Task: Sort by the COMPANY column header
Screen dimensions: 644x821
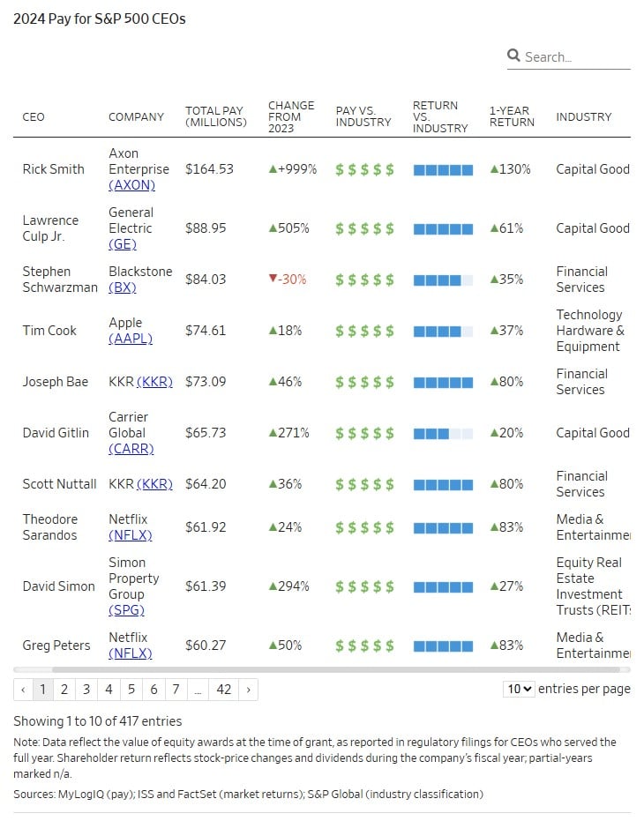Action: (x=136, y=116)
